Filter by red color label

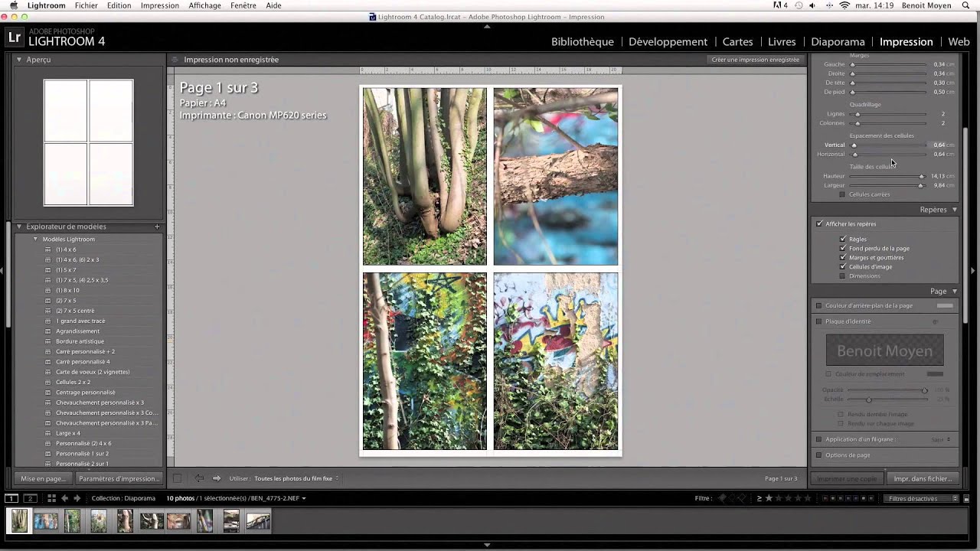tap(826, 498)
